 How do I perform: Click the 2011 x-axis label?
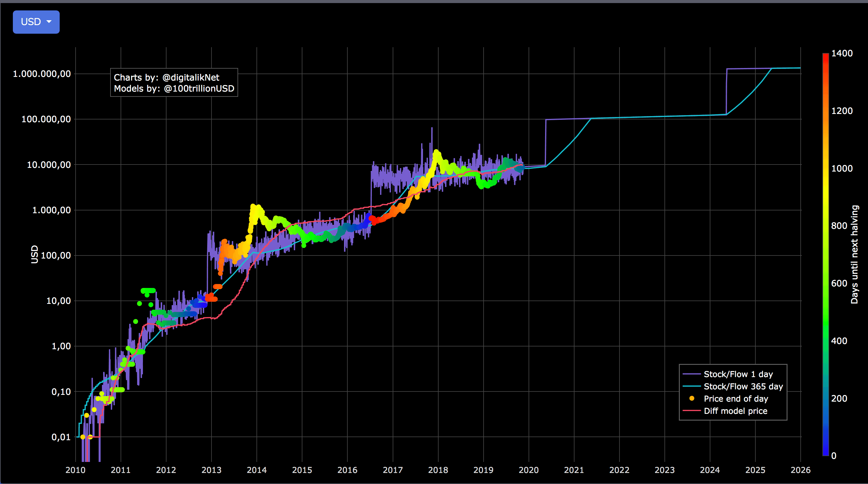coord(121,470)
